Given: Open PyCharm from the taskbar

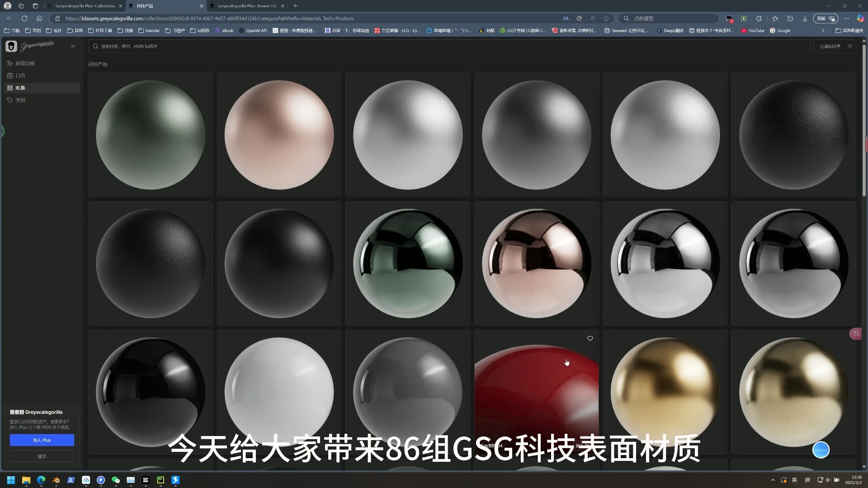Looking at the screenshot, I should [160, 480].
